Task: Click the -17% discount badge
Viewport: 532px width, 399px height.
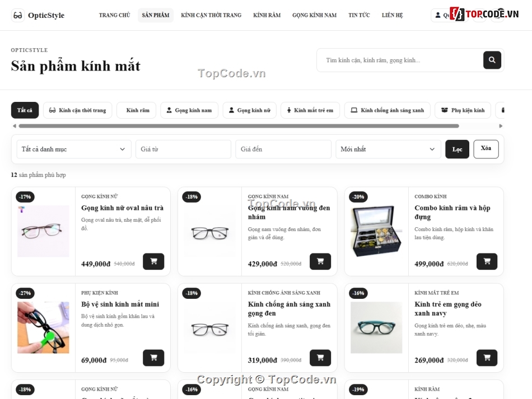Action: coord(25,196)
